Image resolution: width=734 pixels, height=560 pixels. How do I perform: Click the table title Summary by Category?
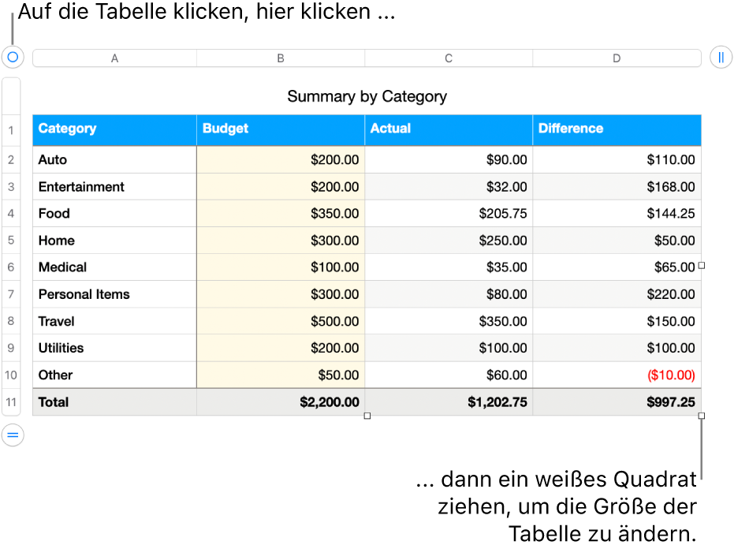pyautogui.click(x=367, y=96)
